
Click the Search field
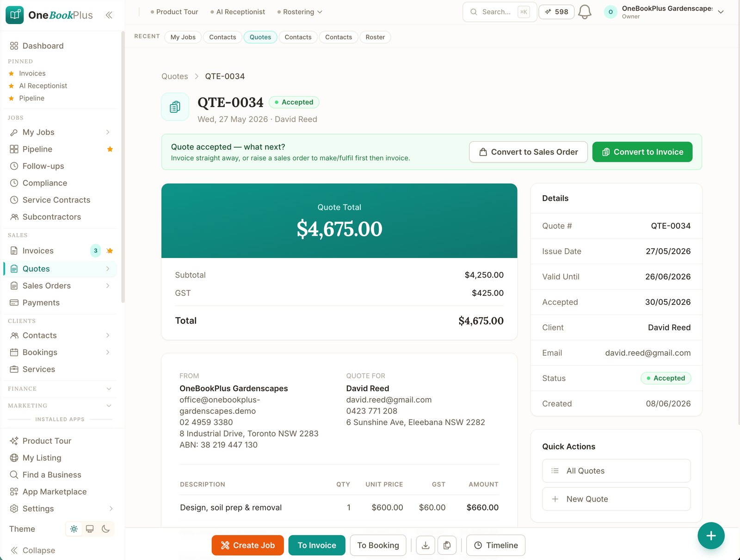[499, 12]
